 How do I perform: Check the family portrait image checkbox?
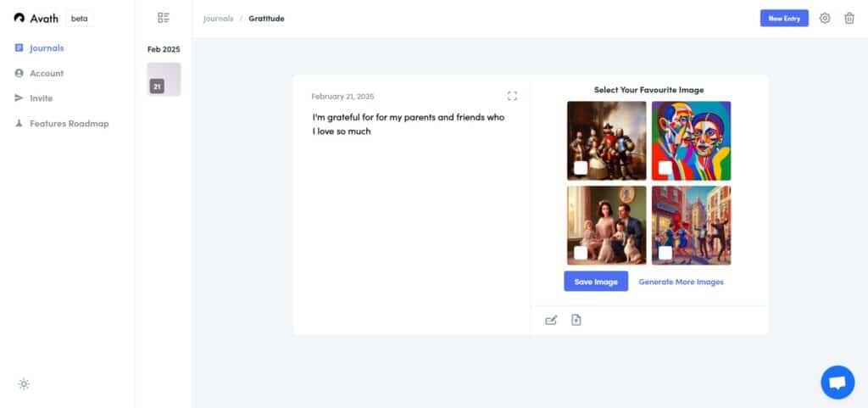[581, 253]
